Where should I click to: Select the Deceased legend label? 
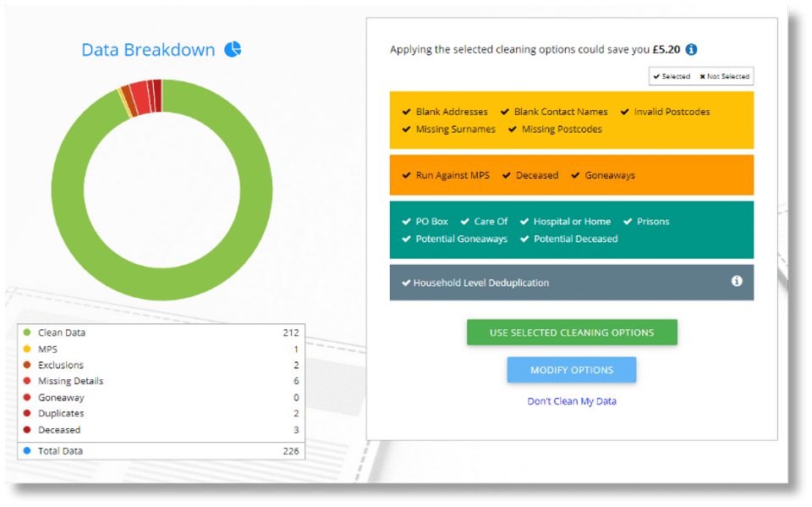[59, 430]
